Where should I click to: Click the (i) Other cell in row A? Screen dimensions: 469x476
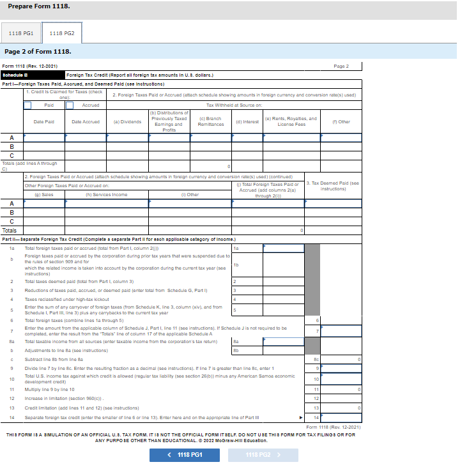(x=190, y=204)
